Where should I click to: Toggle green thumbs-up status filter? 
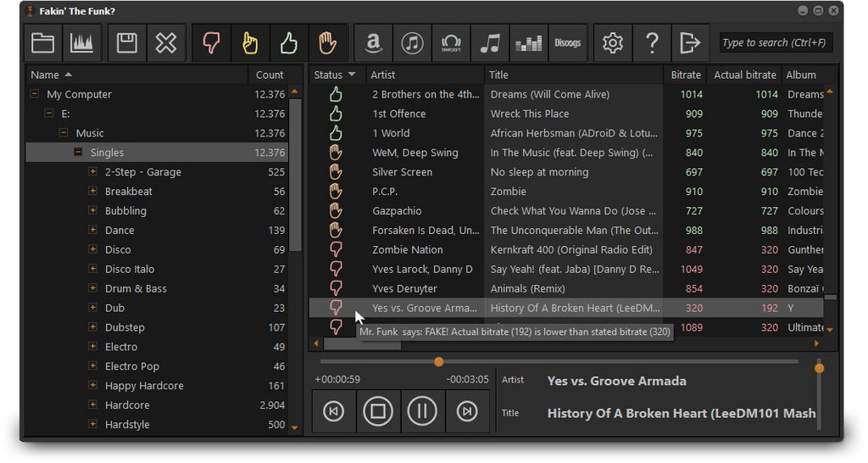click(289, 42)
